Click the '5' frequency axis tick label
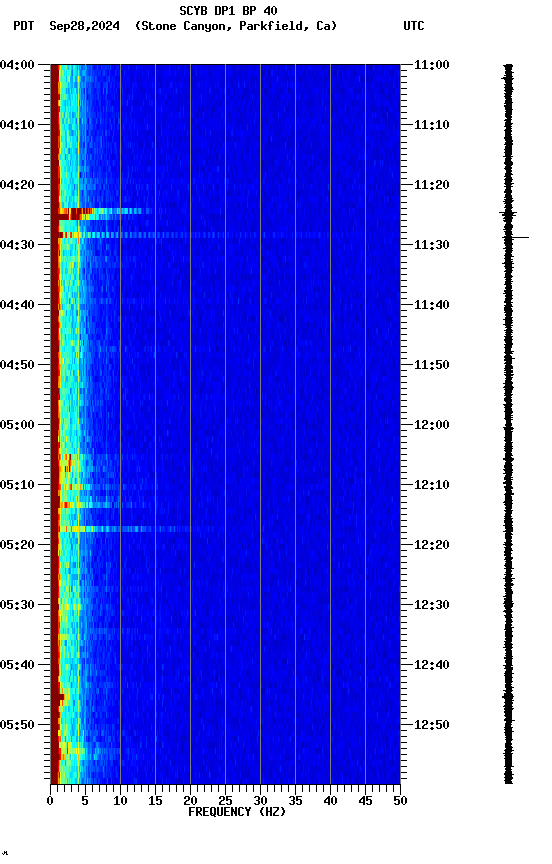Viewport: 552px width, 864px height. click(x=85, y=801)
